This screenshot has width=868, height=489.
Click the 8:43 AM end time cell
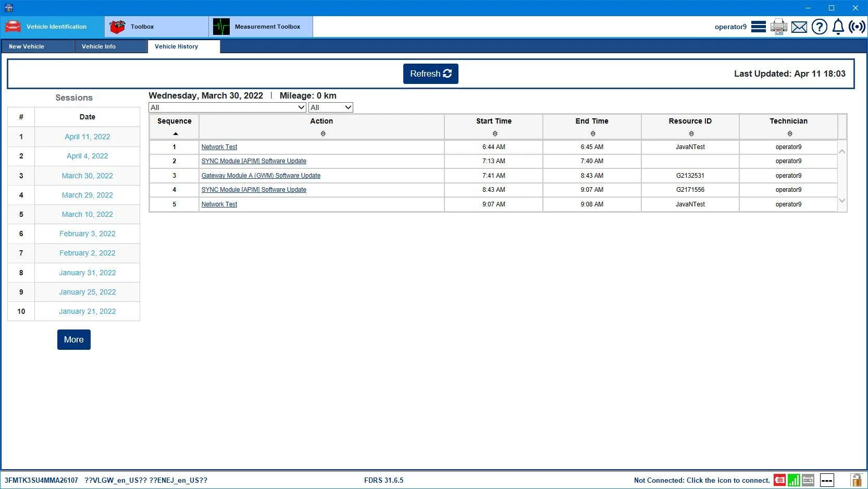pos(592,176)
